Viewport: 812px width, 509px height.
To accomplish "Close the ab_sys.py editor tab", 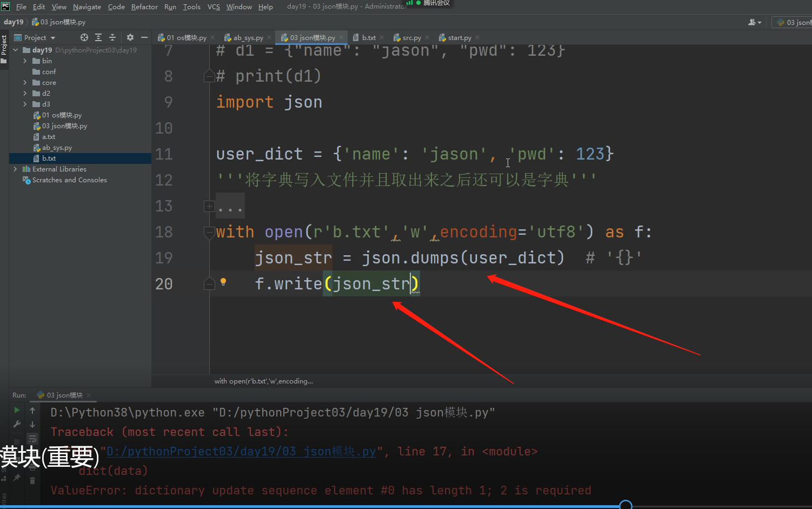I will pyautogui.click(x=269, y=38).
